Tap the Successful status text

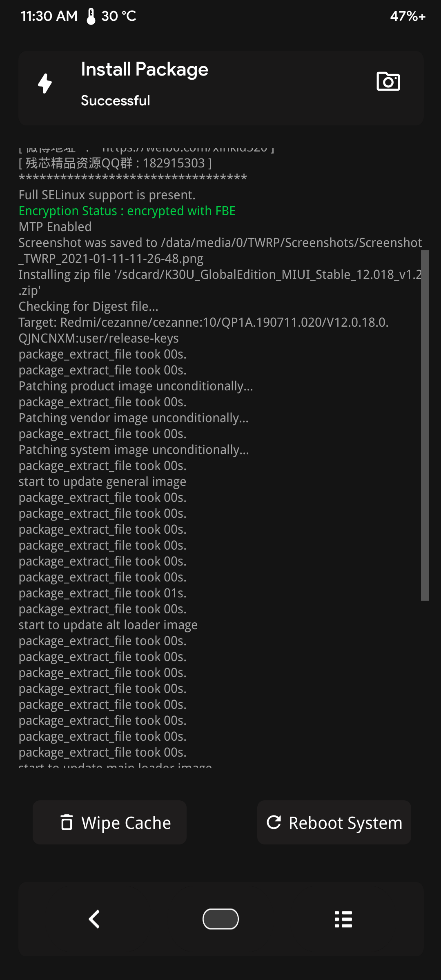click(x=116, y=100)
